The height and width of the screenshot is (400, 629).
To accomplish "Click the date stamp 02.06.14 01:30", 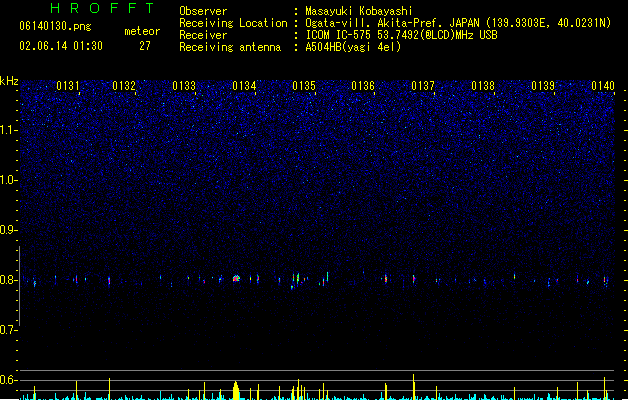I will coord(61,46).
